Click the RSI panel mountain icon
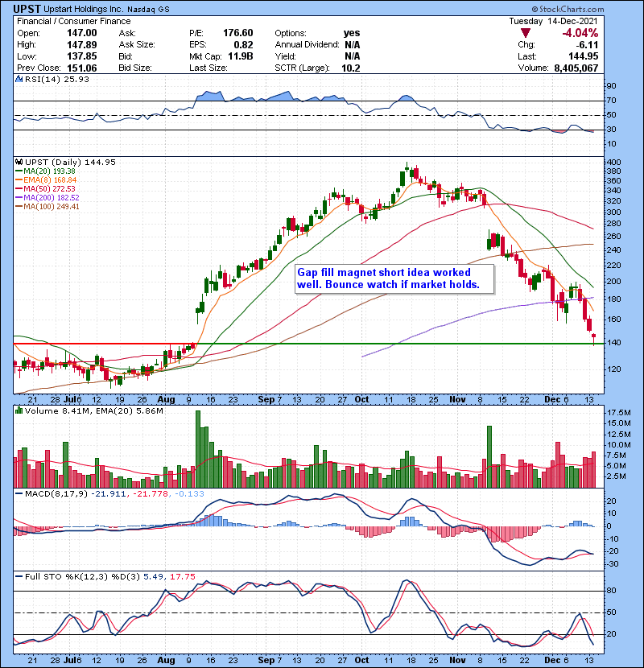 (x=19, y=79)
